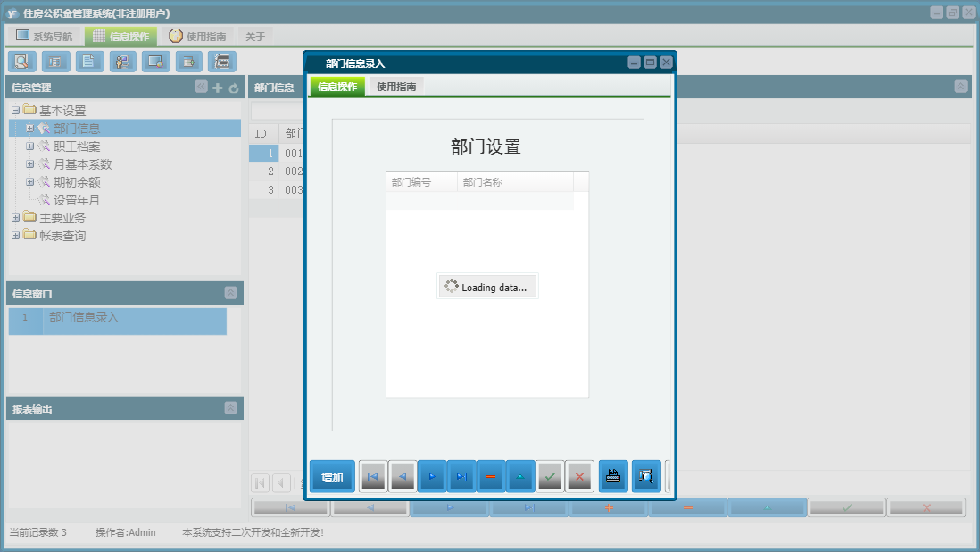Click the add-note toolbar icon with green plus

(x=189, y=61)
